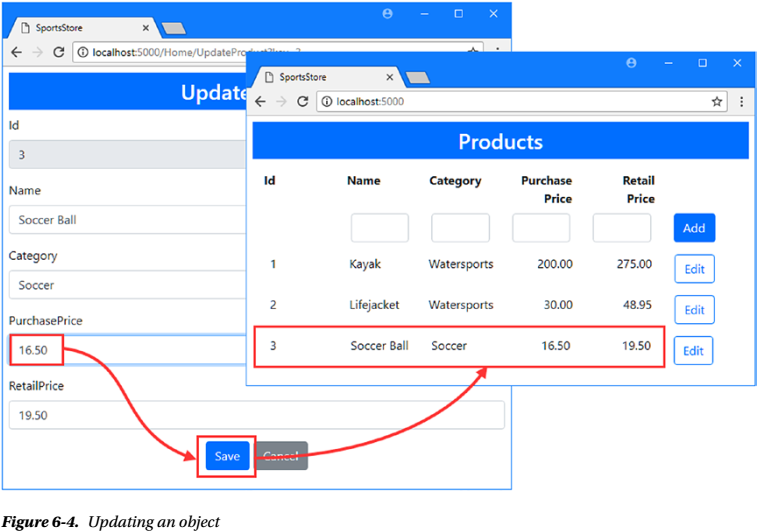Reload the localhost:5000 Products page
The width and height of the screenshot is (762, 532).
pos(302,102)
